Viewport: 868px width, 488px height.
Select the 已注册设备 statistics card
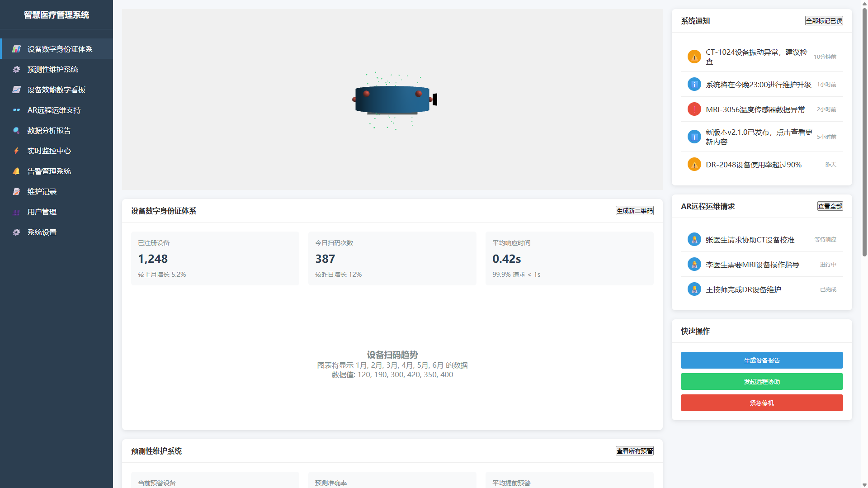[x=215, y=258]
